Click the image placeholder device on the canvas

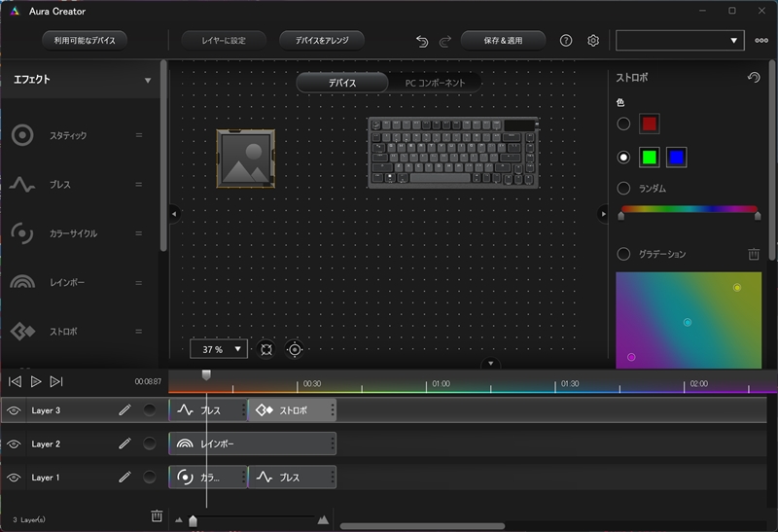point(246,159)
